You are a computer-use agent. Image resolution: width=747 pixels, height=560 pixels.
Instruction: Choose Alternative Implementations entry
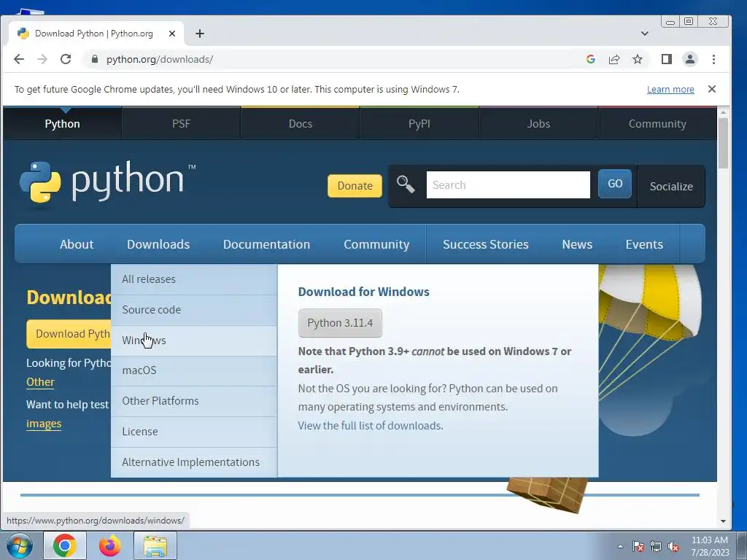194,462
